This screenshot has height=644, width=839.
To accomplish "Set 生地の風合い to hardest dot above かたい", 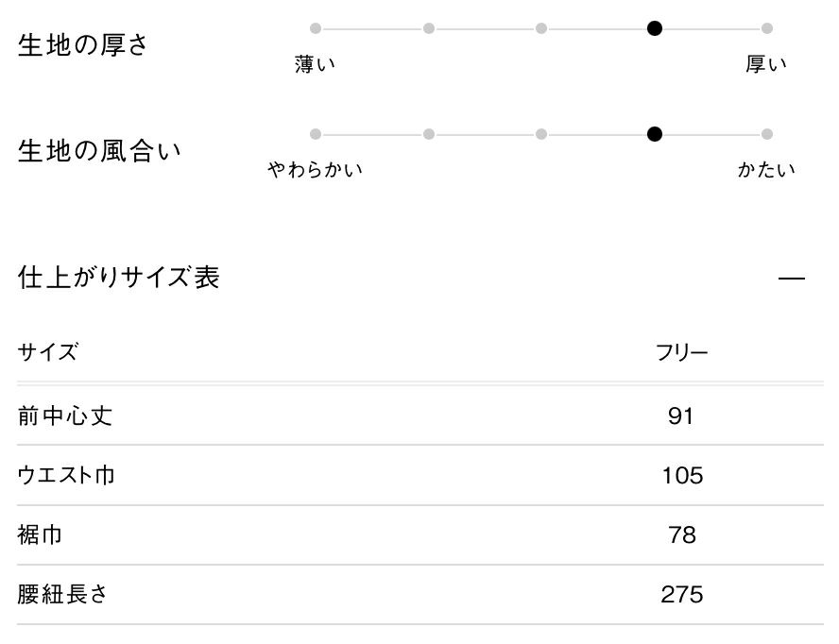I will pos(767,134).
